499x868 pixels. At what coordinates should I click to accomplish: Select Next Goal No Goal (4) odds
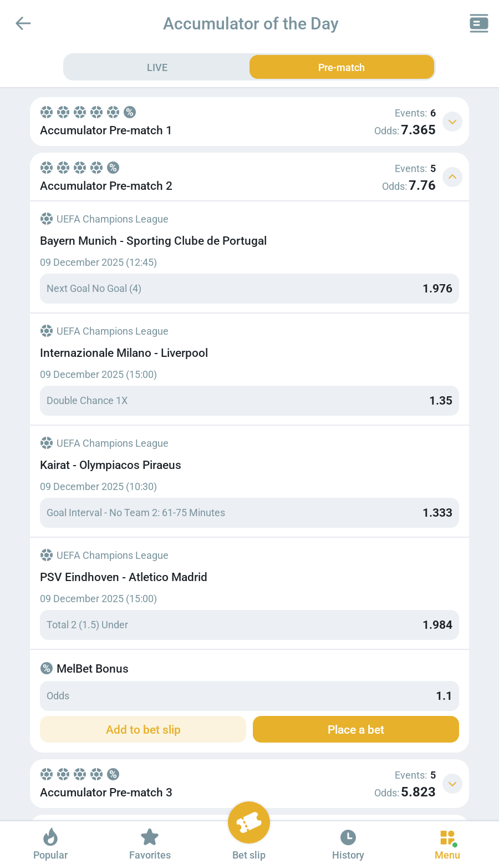tap(249, 289)
